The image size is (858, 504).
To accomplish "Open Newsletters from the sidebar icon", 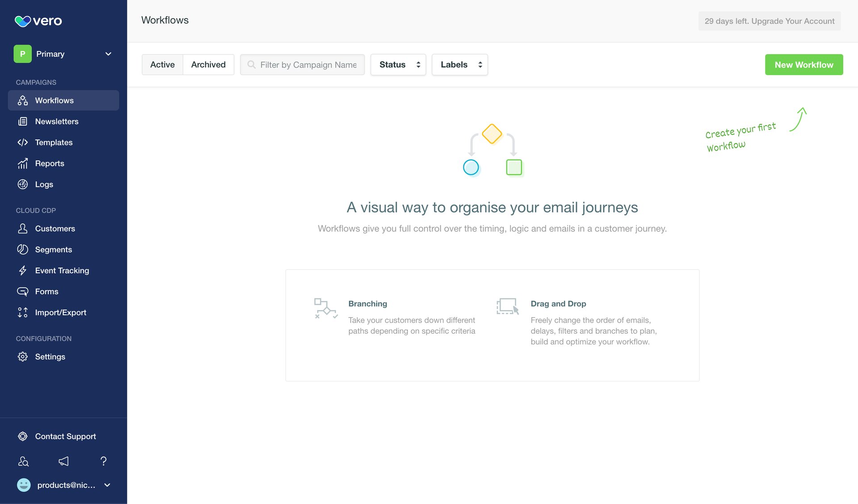I will pos(23,121).
